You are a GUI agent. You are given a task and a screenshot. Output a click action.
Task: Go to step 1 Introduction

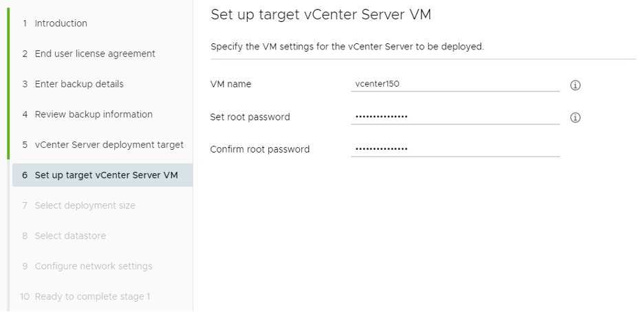point(61,23)
